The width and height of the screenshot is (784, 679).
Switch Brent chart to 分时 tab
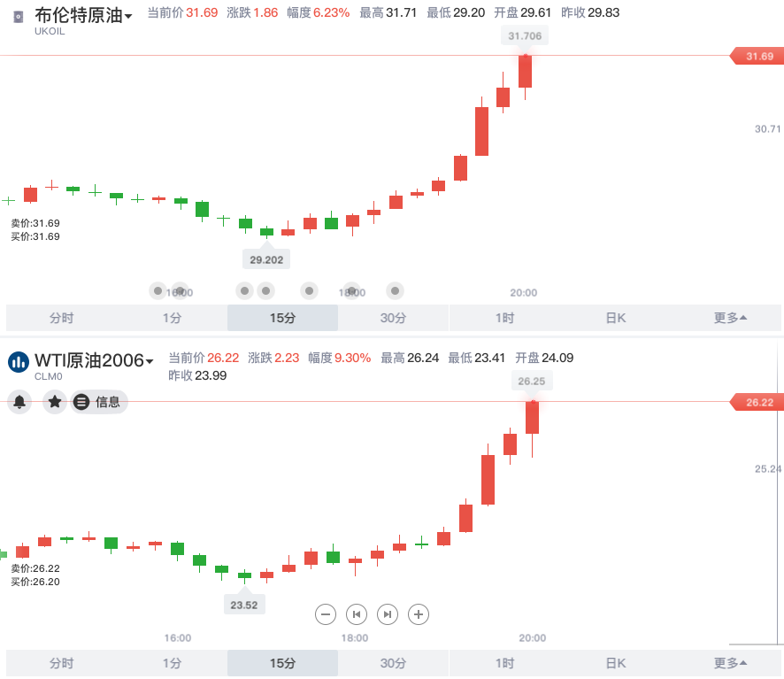click(62, 318)
